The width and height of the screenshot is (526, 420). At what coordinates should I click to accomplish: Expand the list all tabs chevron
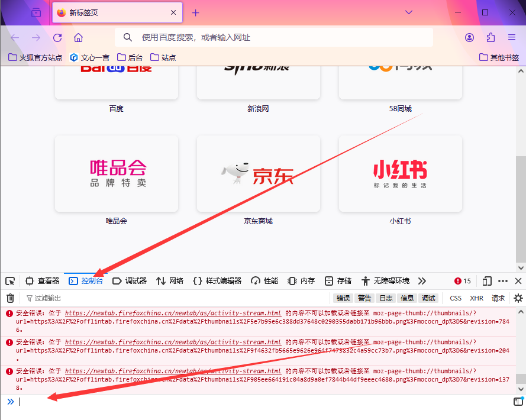click(409, 12)
